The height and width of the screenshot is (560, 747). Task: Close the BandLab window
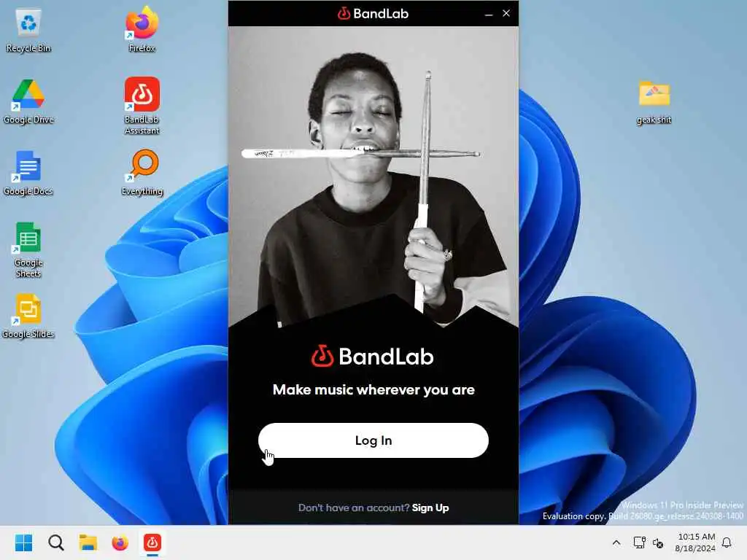506,13
